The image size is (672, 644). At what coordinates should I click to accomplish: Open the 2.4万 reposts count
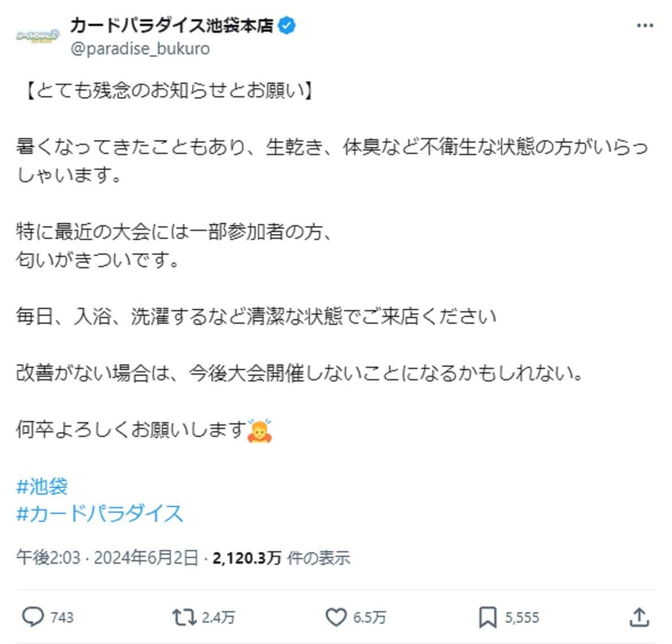(218, 617)
